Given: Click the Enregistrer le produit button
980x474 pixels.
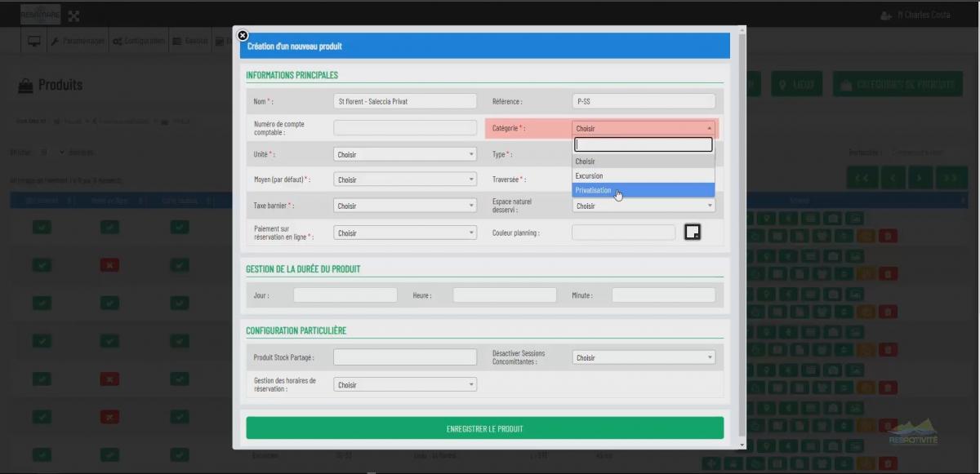Looking at the screenshot, I should (x=484, y=428).
